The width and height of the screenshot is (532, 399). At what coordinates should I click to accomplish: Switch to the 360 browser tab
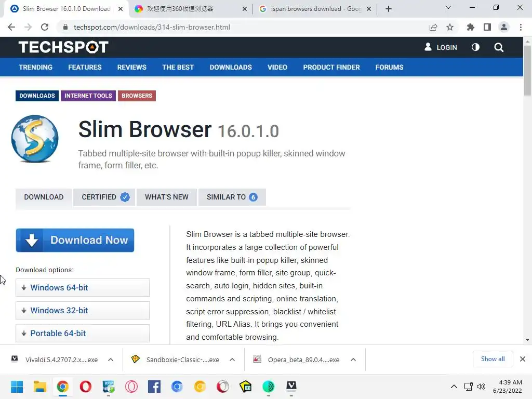(x=191, y=9)
